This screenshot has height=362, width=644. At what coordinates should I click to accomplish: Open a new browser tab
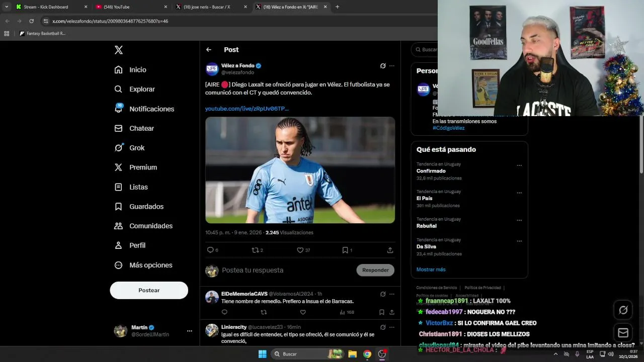point(337,7)
